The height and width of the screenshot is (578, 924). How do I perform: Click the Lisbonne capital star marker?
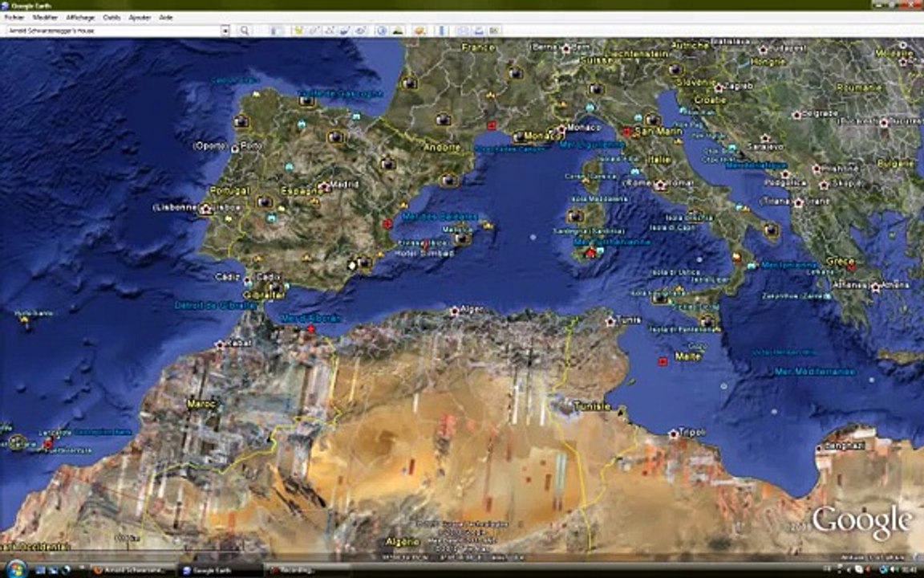[205, 209]
